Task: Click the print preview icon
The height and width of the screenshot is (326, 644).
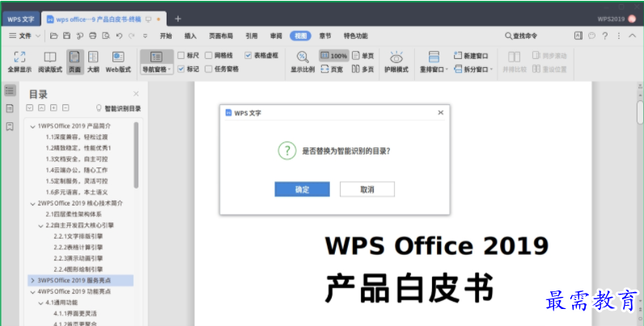Action: click(106, 36)
